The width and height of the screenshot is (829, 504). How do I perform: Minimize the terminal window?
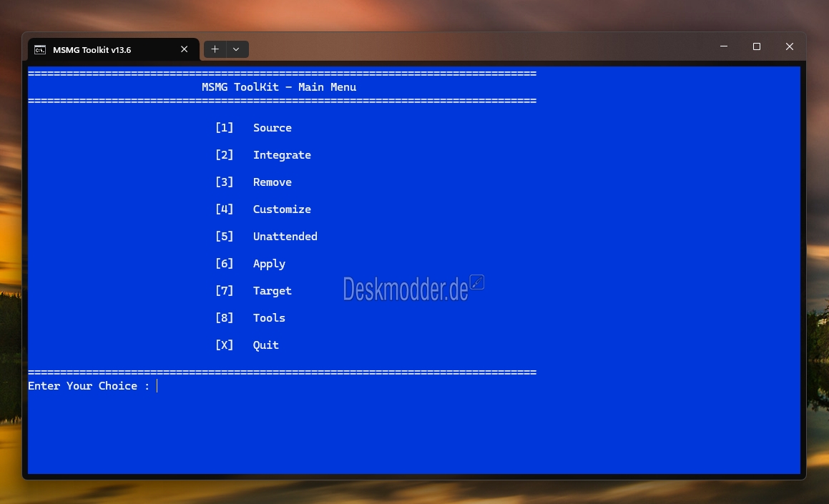click(724, 46)
